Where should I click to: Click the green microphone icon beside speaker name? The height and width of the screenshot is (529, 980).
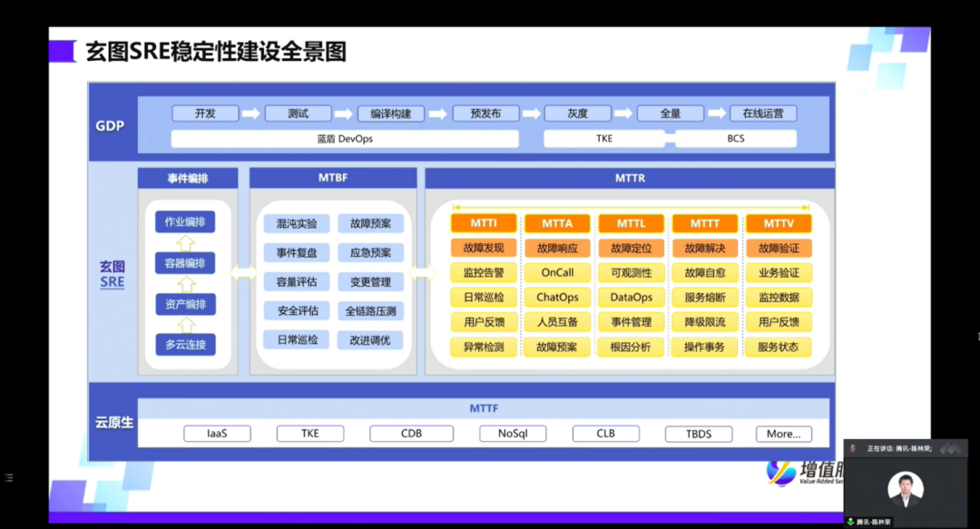(x=850, y=522)
